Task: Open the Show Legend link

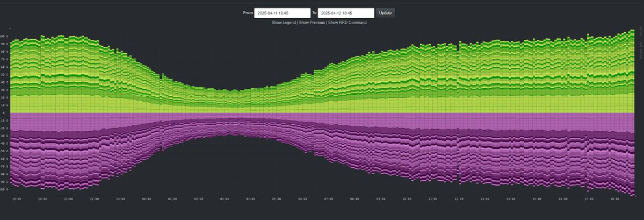Action: click(284, 23)
